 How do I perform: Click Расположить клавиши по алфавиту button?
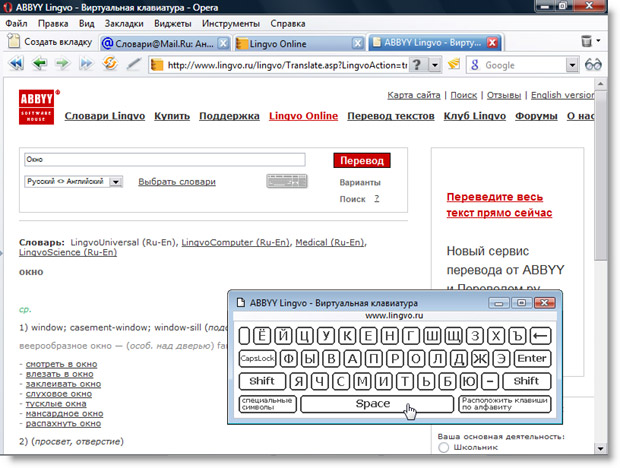click(505, 404)
